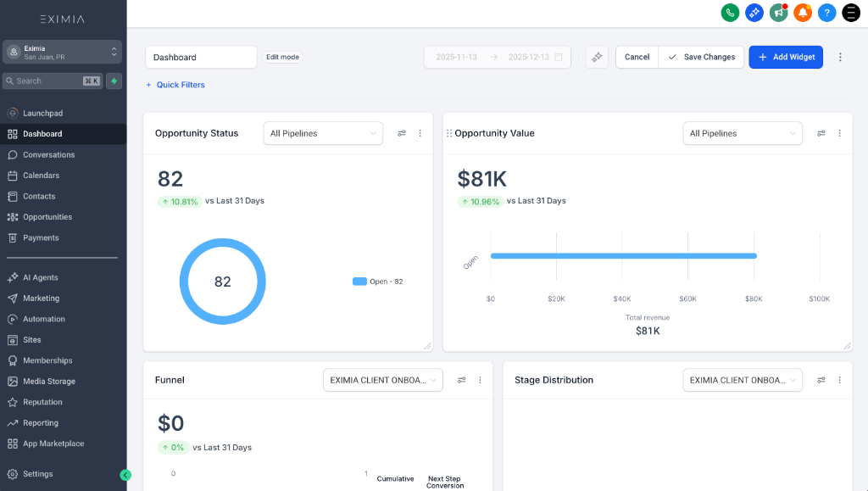Expand the Eximia San Juan account switcher

62,52
